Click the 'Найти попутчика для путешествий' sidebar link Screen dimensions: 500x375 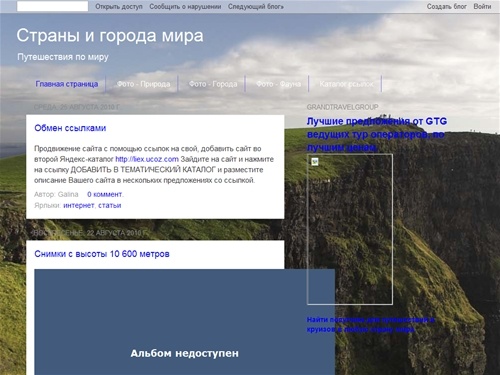[x=371, y=324]
